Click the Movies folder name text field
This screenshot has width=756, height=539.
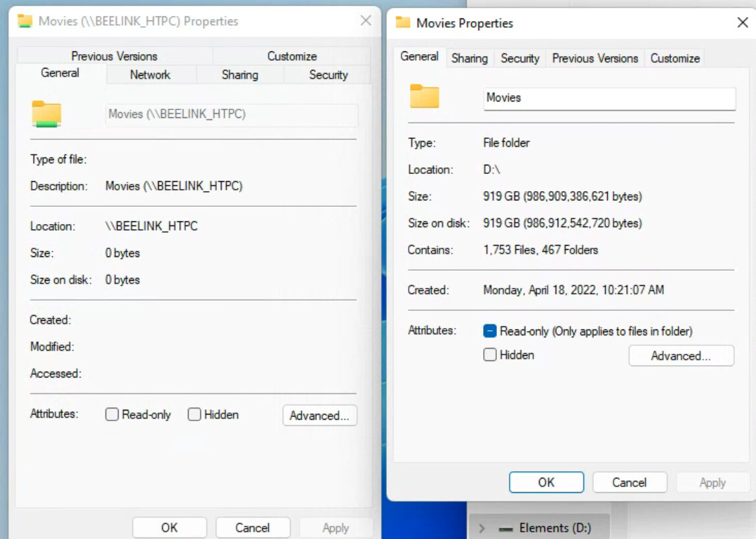[609, 98]
